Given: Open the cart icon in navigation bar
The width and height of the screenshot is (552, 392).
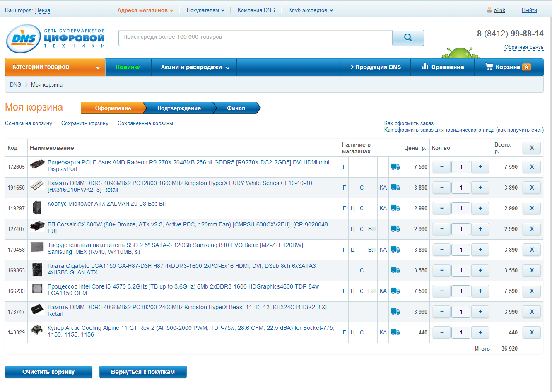Looking at the screenshot, I should 489,67.
